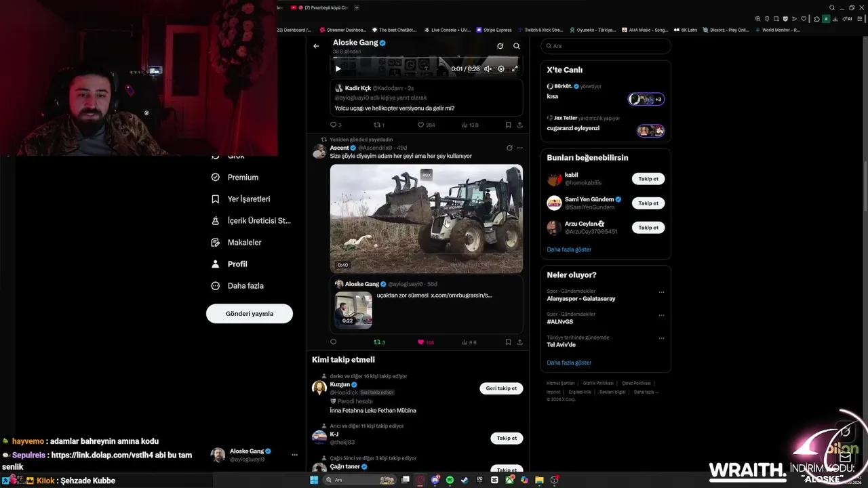
Task: Play the tractor video thumbnail
Action: click(427, 218)
